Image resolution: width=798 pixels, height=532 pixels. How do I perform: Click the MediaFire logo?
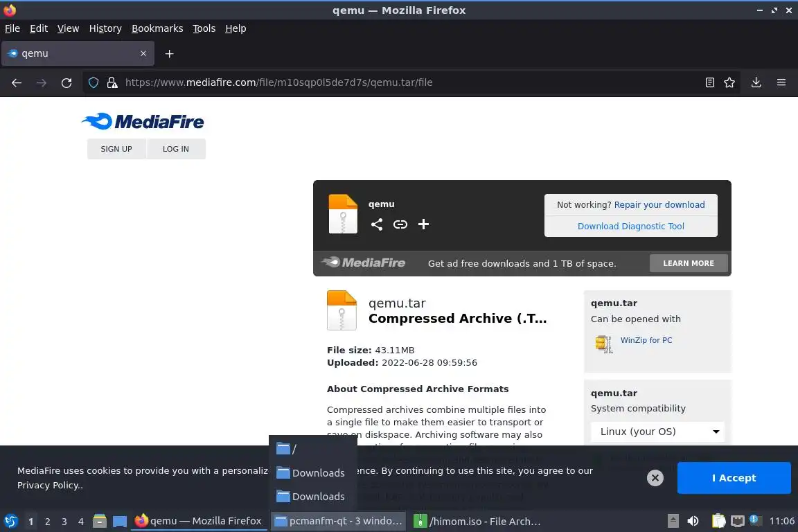(x=143, y=121)
